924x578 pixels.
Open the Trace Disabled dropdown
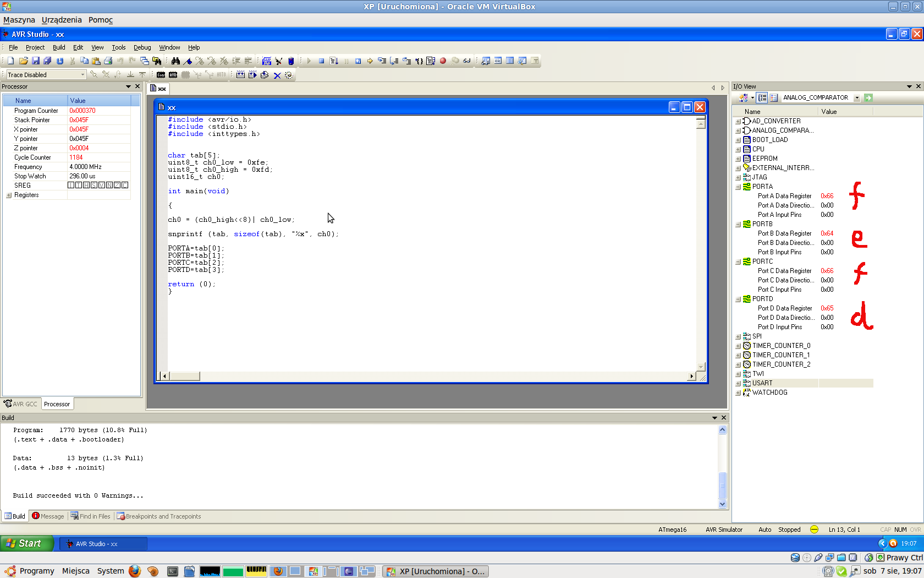coord(82,75)
